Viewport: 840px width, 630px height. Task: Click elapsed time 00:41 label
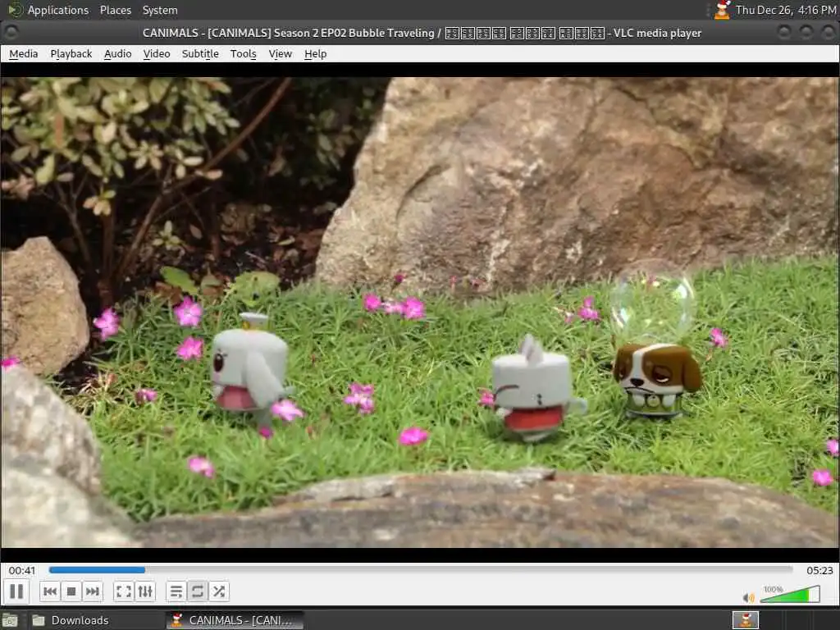[x=22, y=571]
